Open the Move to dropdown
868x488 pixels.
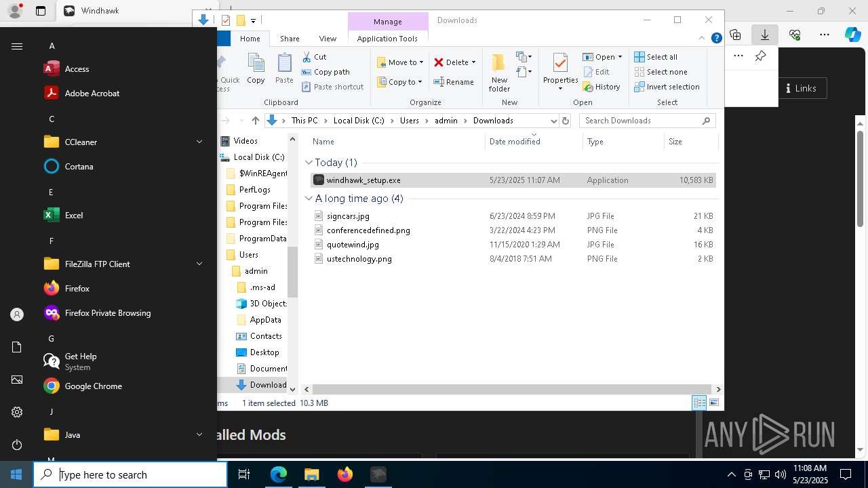[400, 62]
